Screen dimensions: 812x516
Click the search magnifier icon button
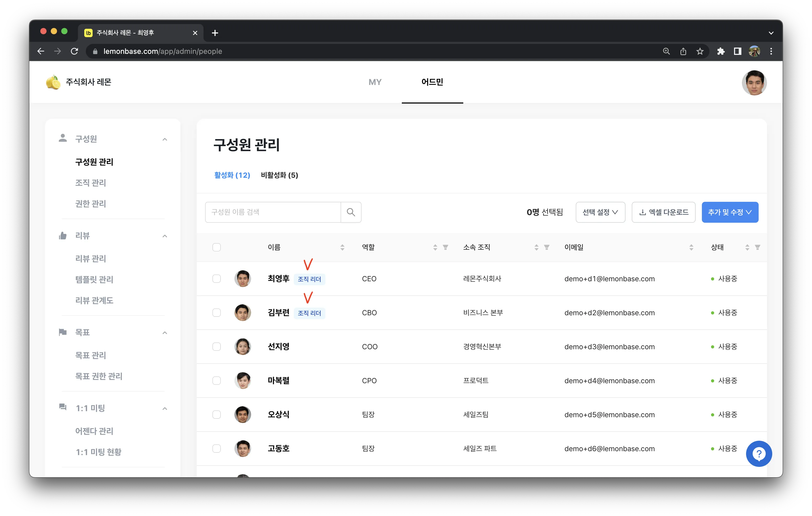tap(351, 212)
